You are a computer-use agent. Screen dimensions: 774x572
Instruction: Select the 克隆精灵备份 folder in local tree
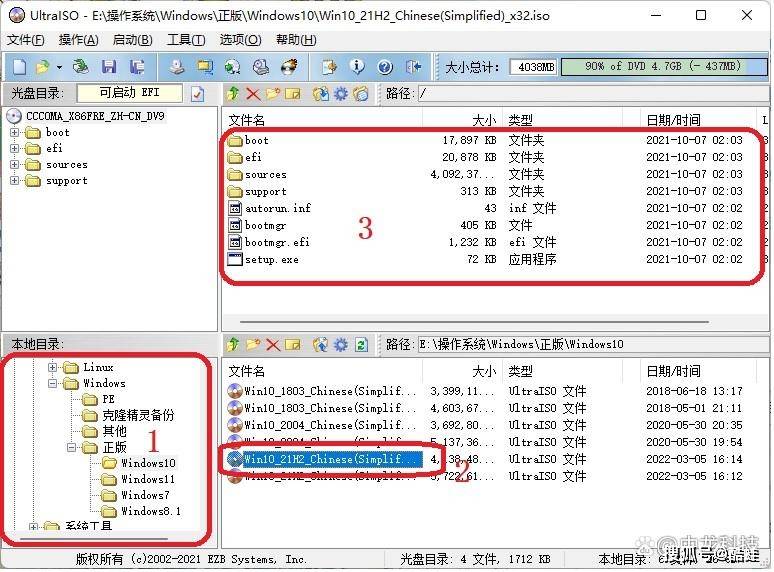[x=138, y=415]
